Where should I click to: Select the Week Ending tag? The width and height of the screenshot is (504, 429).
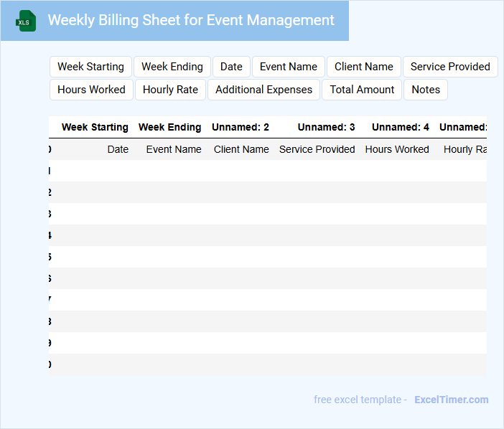pyautogui.click(x=172, y=67)
